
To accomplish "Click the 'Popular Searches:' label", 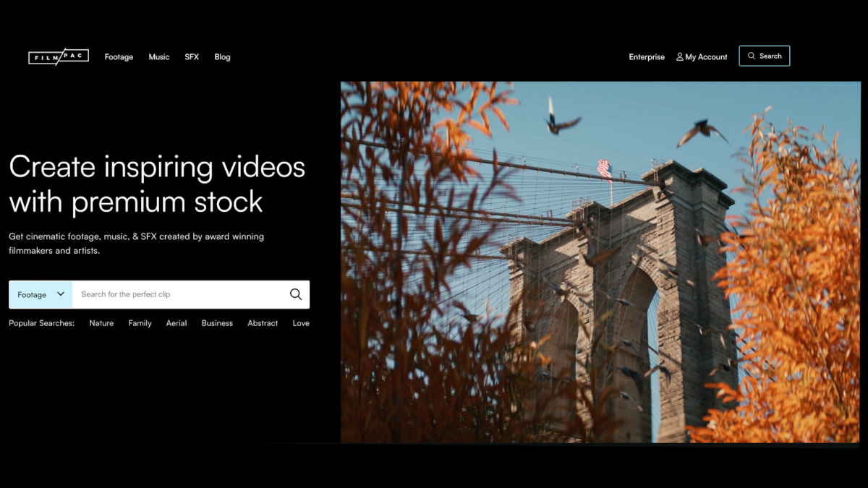I will (42, 323).
